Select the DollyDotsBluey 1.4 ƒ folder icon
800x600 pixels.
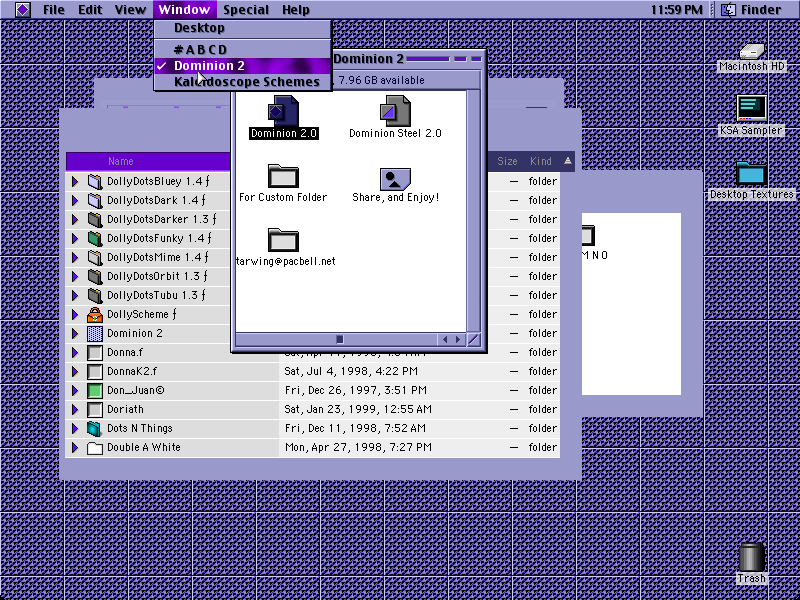coord(94,181)
